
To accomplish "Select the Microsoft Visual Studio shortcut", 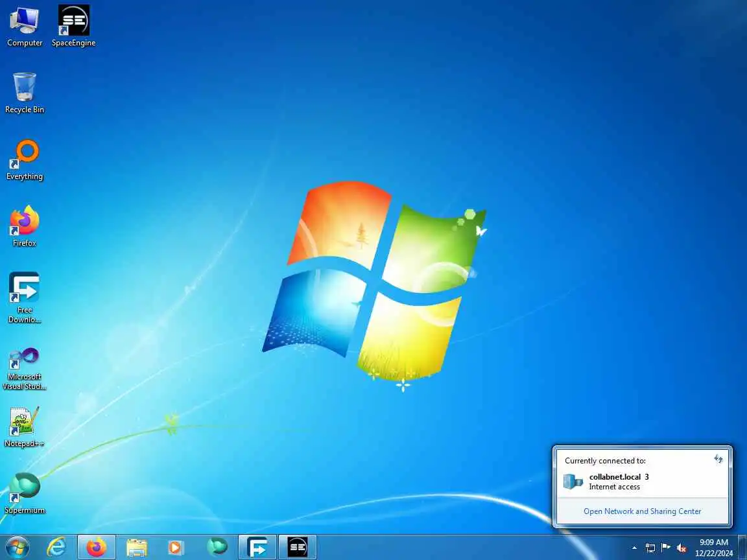I will [24, 369].
